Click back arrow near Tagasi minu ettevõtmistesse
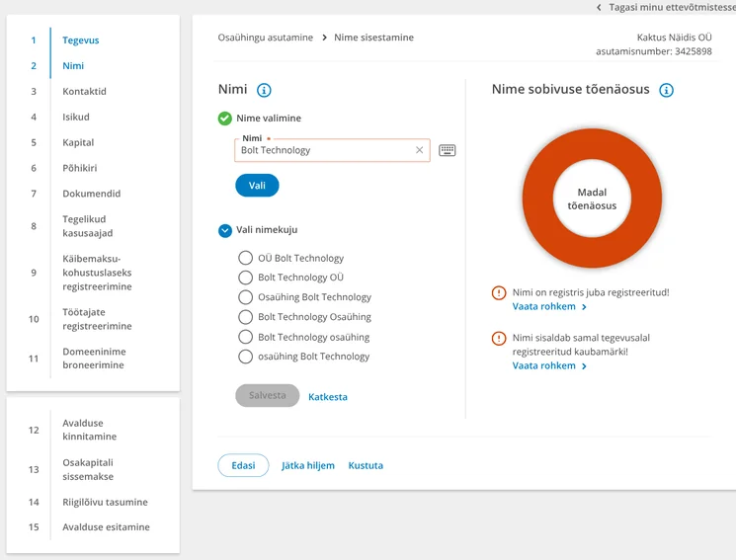 click(x=599, y=7)
